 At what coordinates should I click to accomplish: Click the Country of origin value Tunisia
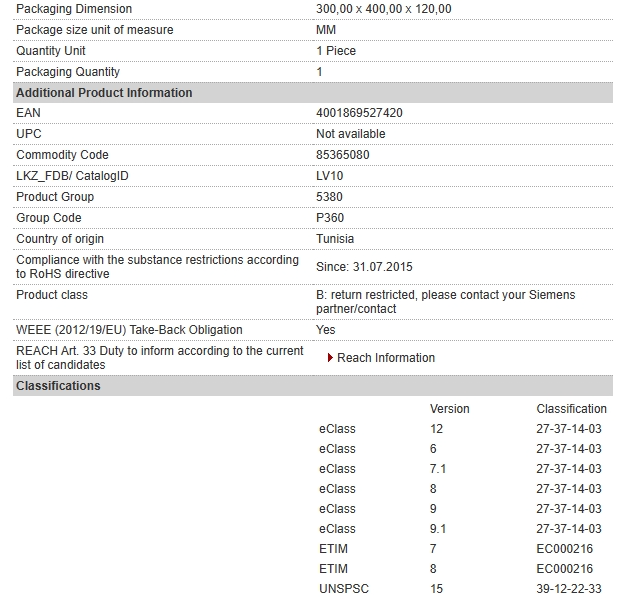click(335, 238)
